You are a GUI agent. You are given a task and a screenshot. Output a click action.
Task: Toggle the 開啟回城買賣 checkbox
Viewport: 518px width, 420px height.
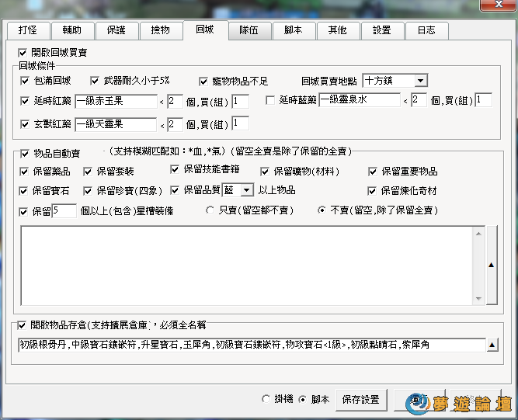point(23,52)
